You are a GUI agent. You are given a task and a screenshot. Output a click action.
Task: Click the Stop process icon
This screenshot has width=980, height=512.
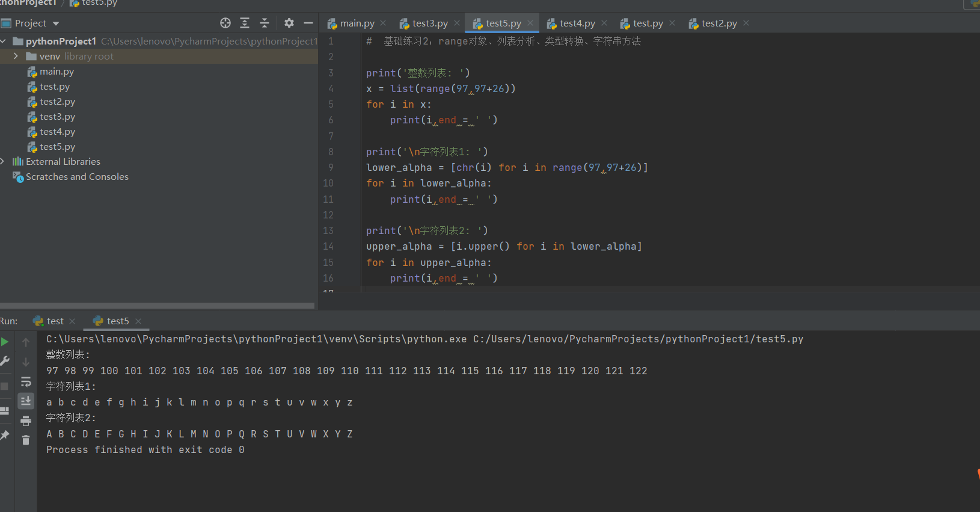(x=4, y=386)
